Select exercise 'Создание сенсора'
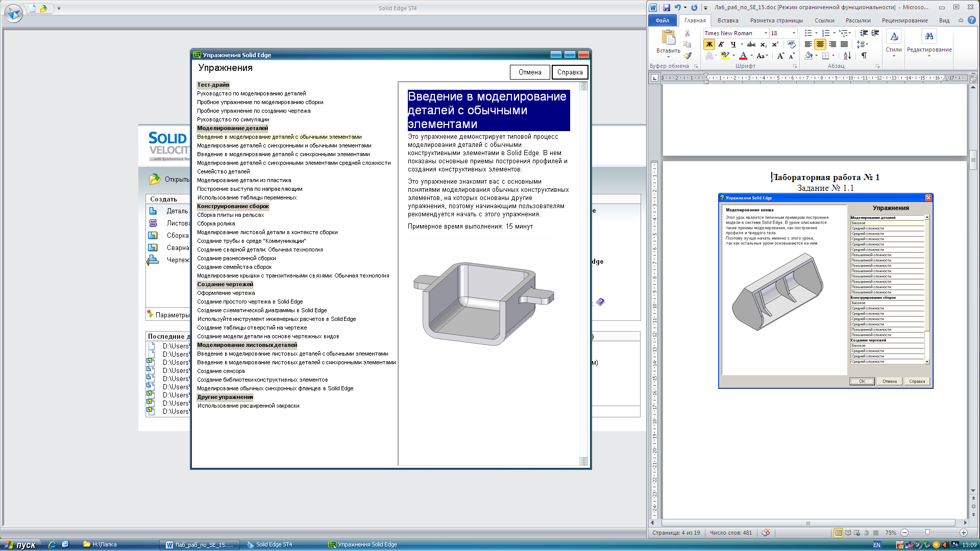The height and width of the screenshot is (551, 980). 221,371
